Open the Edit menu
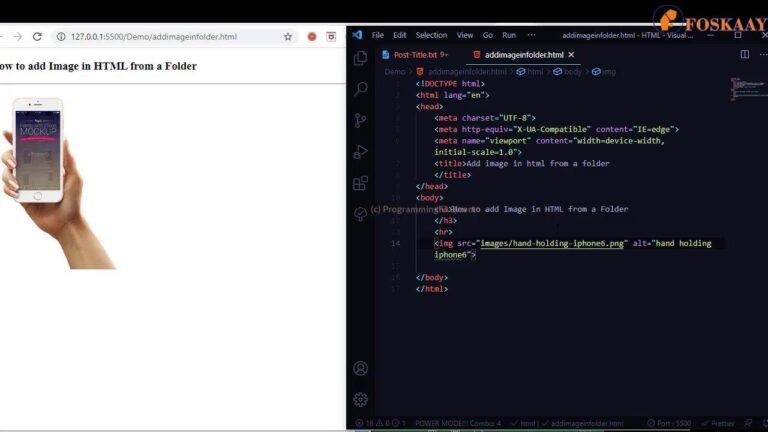The image size is (768, 432). pos(400,35)
